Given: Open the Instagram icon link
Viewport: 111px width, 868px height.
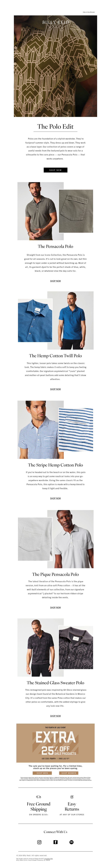Looking at the screenshot, I should [39, 842].
